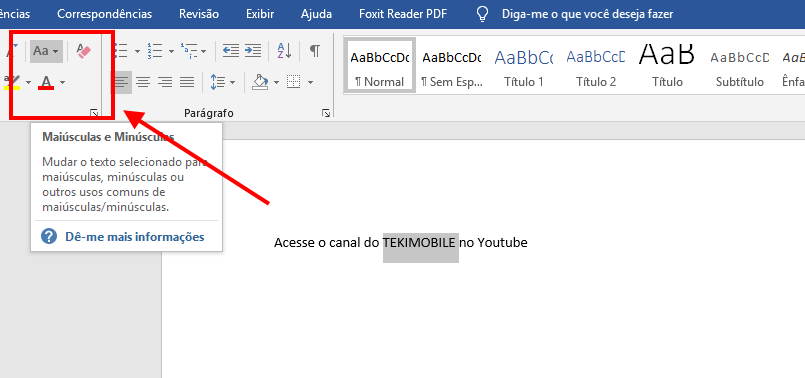Click the Clear All Formatting eraser icon
Image resolution: width=805 pixels, height=378 pixels.
(84, 51)
